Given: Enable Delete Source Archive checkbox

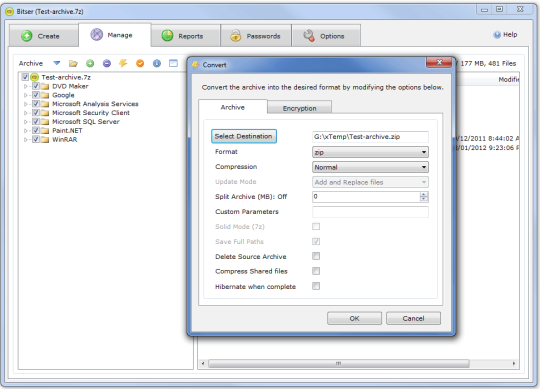Looking at the screenshot, I should tap(316, 256).
